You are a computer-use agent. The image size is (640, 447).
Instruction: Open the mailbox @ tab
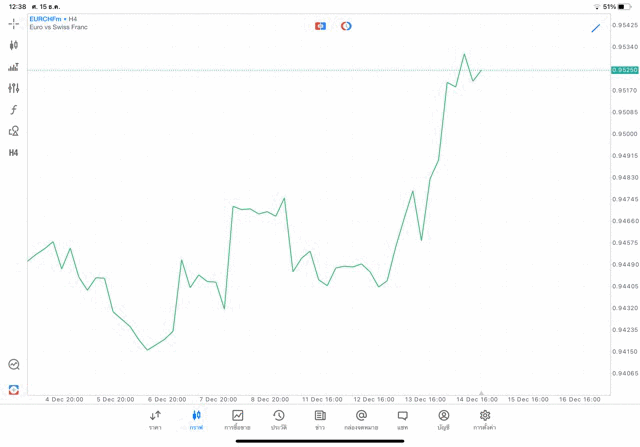click(x=361, y=420)
